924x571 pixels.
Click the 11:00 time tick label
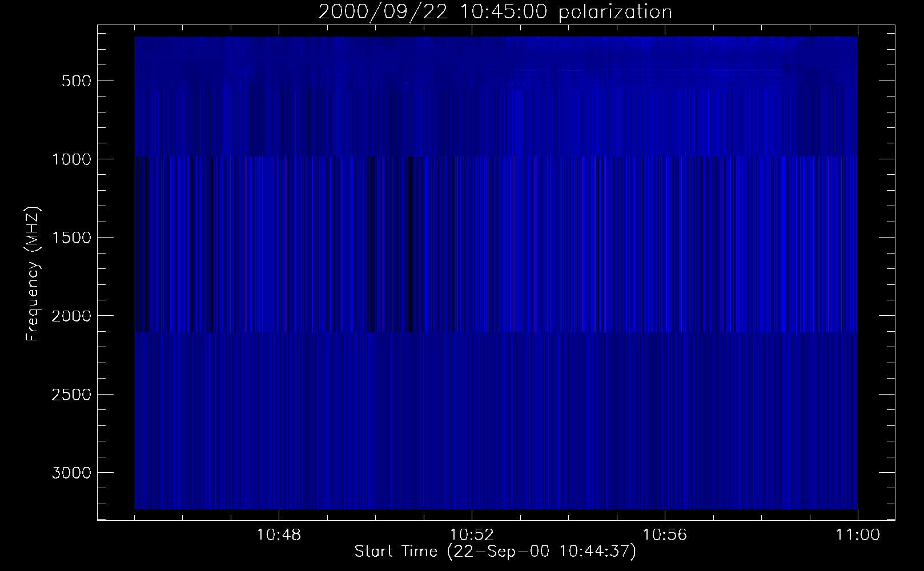857,535
